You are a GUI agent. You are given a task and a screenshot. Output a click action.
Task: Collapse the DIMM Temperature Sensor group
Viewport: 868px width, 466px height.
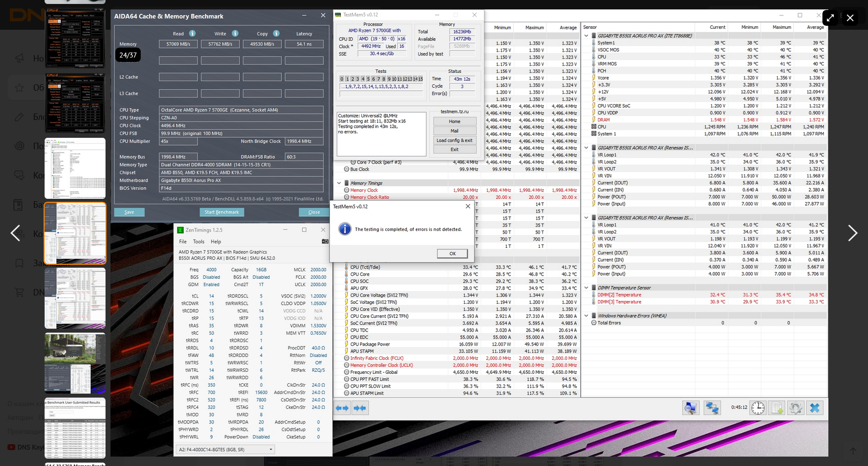click(x=587, y=288)
